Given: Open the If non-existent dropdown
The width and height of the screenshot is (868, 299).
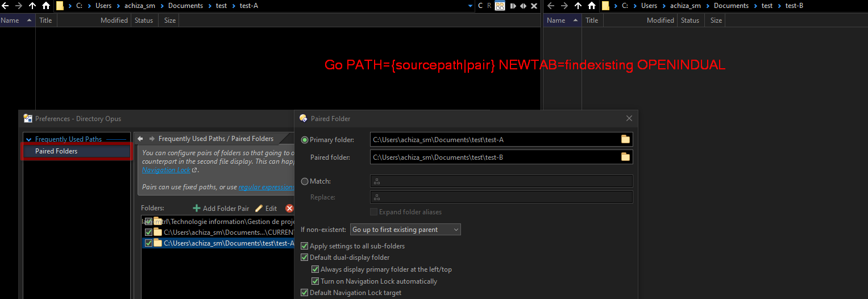Looking at the screenshot, I should pyautogui.click(x=405, y=230).
